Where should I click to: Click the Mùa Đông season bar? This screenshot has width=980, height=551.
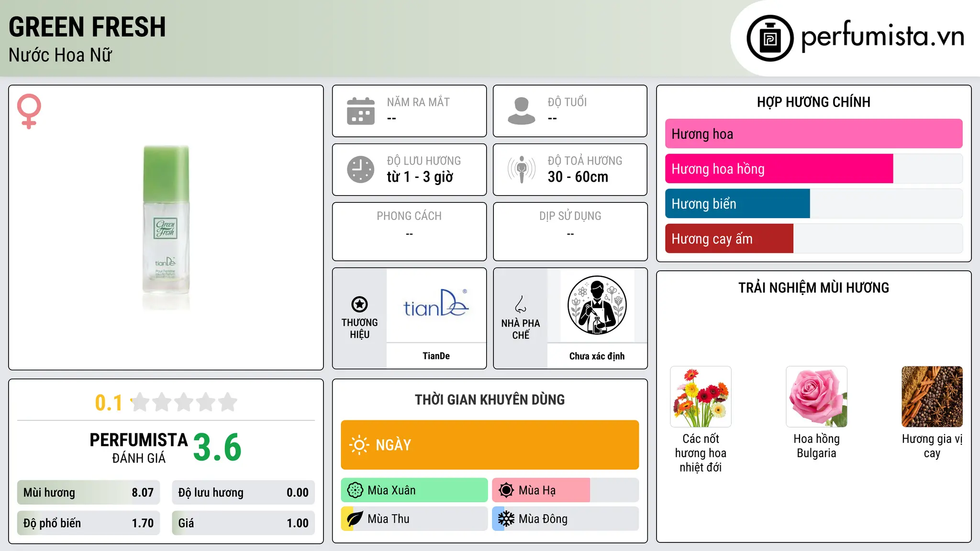click(x=566, y=519)
